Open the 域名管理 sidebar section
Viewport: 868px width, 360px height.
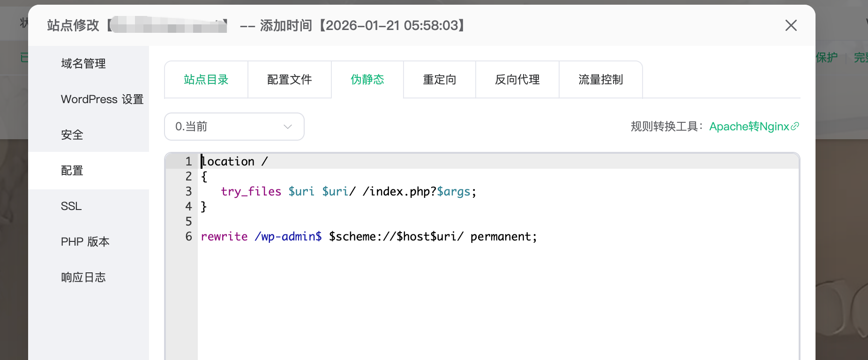pyautogui.click(x=83, y=63)
